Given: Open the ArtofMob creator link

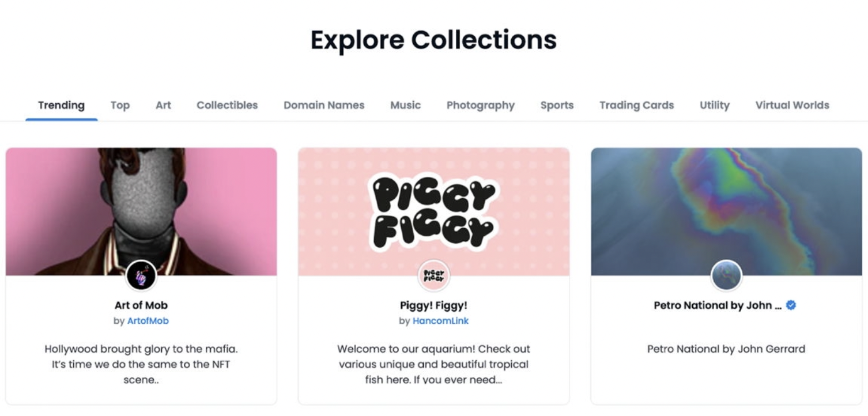Looking at the screenshot, I should tap(148, 321).
